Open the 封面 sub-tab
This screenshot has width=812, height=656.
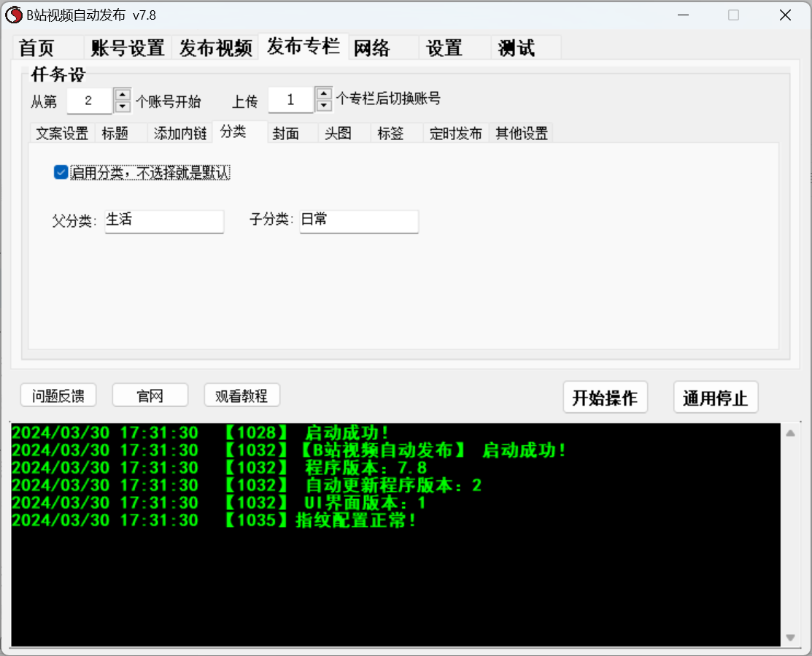[x=293, y=133]
